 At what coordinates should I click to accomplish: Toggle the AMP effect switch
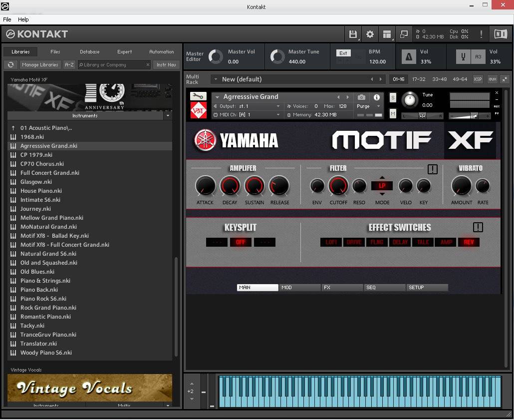click(x=446, y=242)
